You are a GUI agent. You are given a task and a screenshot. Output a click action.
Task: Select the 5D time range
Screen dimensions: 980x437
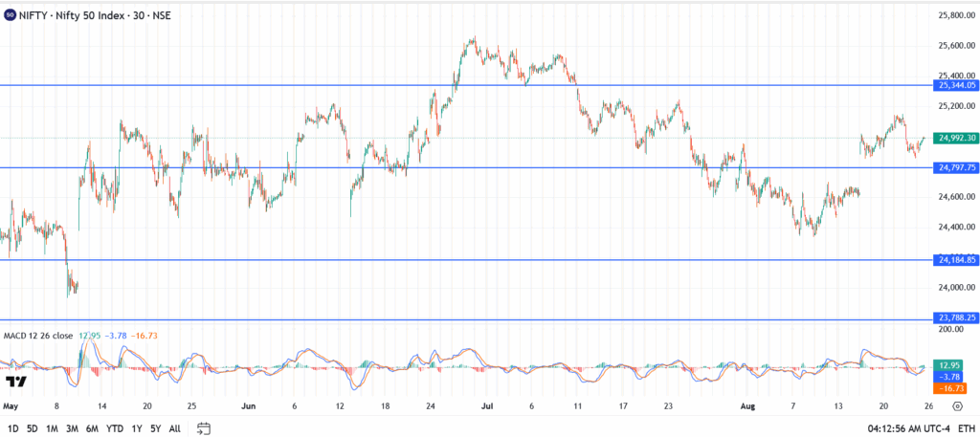tap(33, 429)
